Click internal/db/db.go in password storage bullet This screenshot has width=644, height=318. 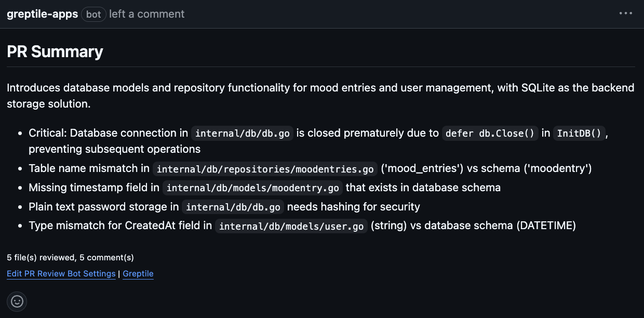[233, 207]
